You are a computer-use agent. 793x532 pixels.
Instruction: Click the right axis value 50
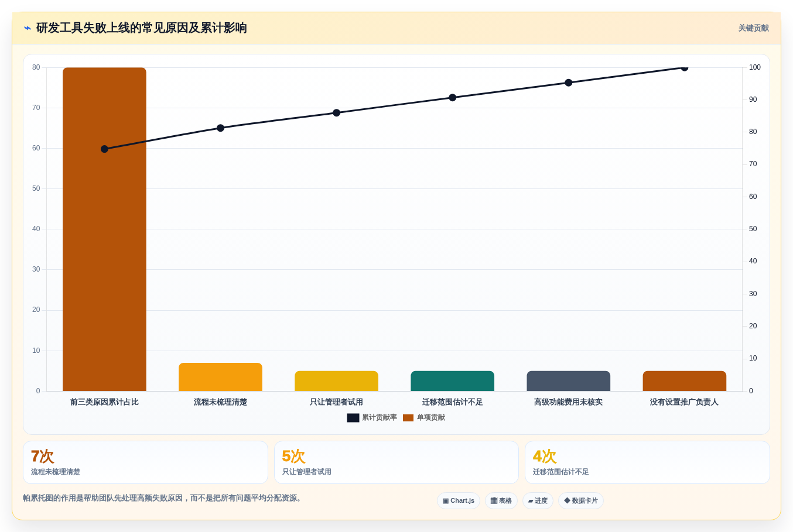[753, 229]
